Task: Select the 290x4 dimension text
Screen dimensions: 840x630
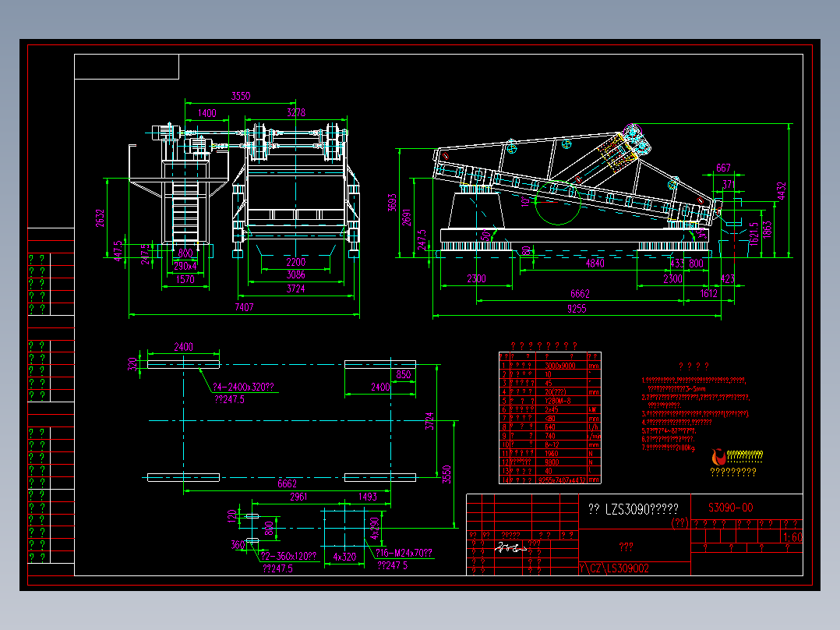Action: coord(185,265)
